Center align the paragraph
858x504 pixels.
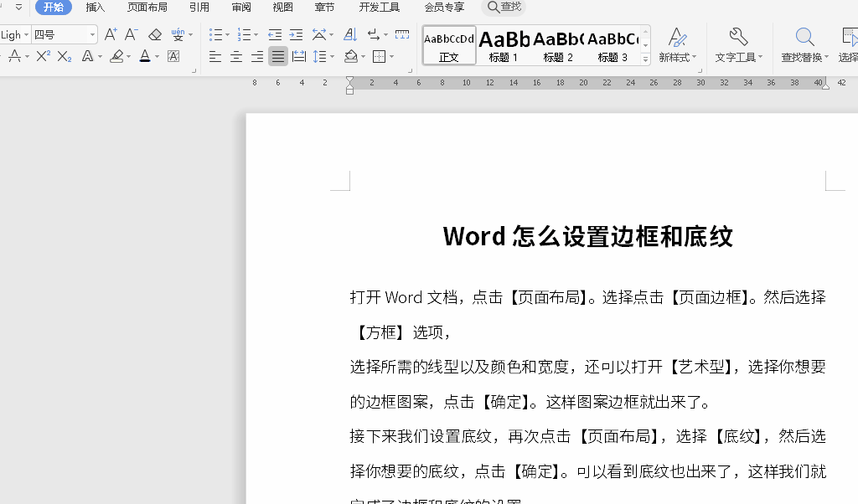pyautogui.click(x=236, y=56)
